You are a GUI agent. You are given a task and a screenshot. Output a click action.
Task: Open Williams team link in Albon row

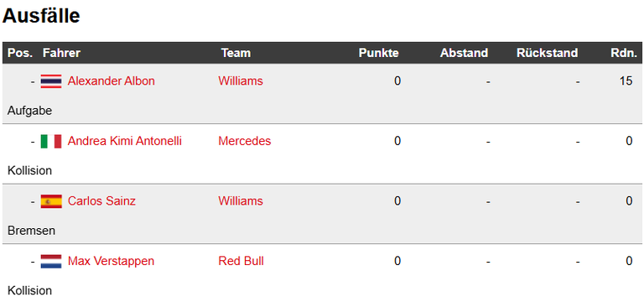241,81
